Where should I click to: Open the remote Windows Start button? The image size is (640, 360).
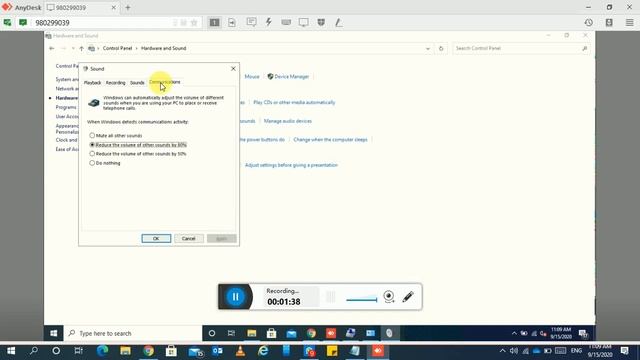pyautogui.click(x=53, y=333)
